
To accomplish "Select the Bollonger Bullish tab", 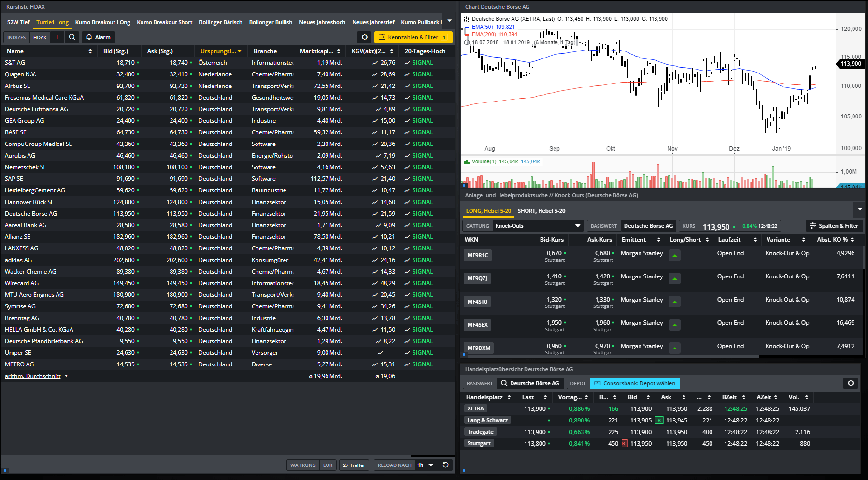I will [x=270, y=22].
